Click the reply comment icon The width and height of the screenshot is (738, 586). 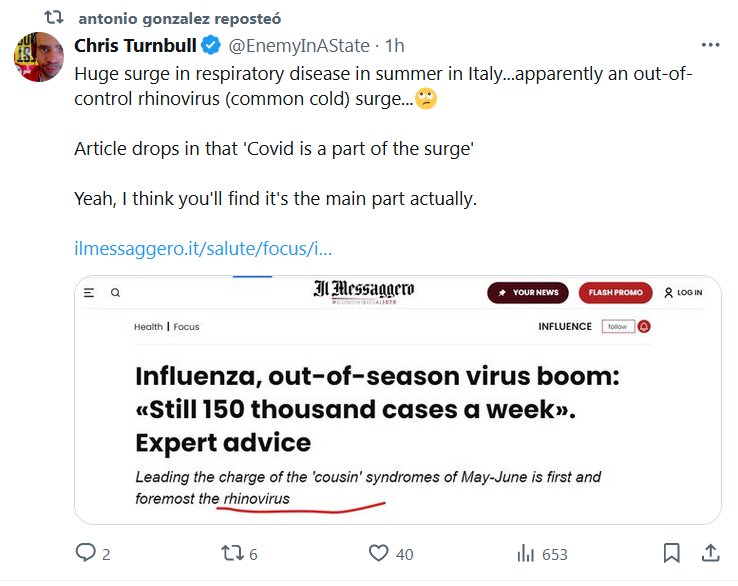86,553
